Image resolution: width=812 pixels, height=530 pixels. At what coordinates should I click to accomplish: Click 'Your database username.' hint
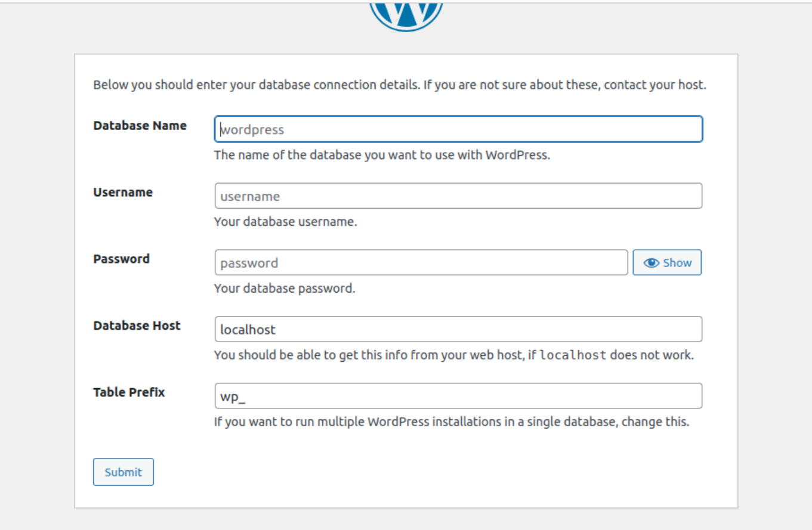point(285,222)
